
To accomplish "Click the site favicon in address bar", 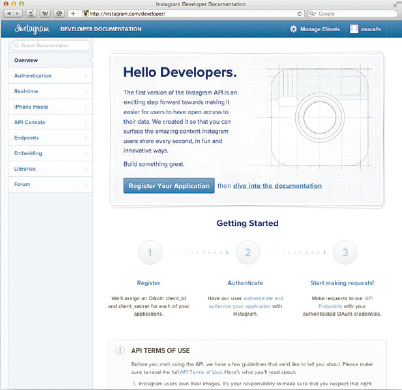I will click(x=85, y=14).
